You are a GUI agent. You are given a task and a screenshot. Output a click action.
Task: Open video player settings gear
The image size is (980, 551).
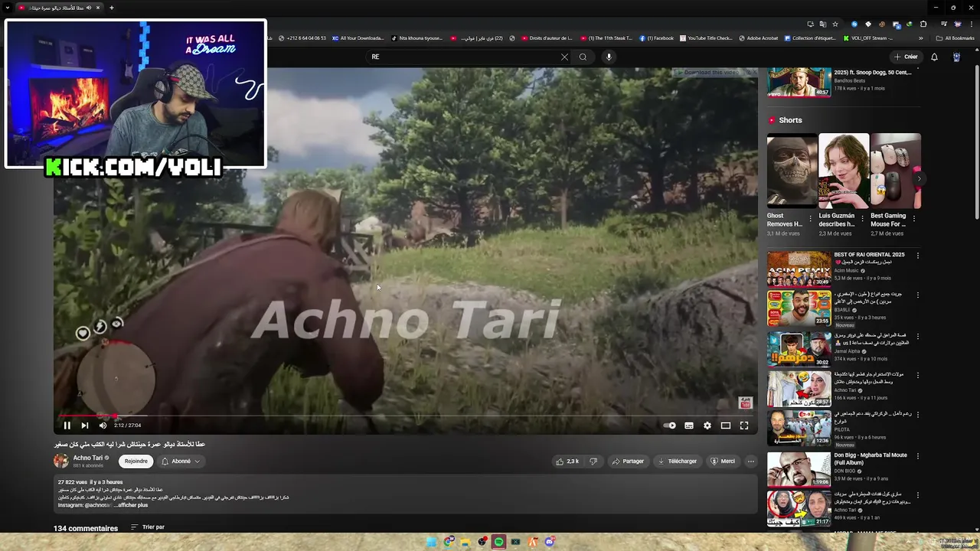(x=707, y=425)
